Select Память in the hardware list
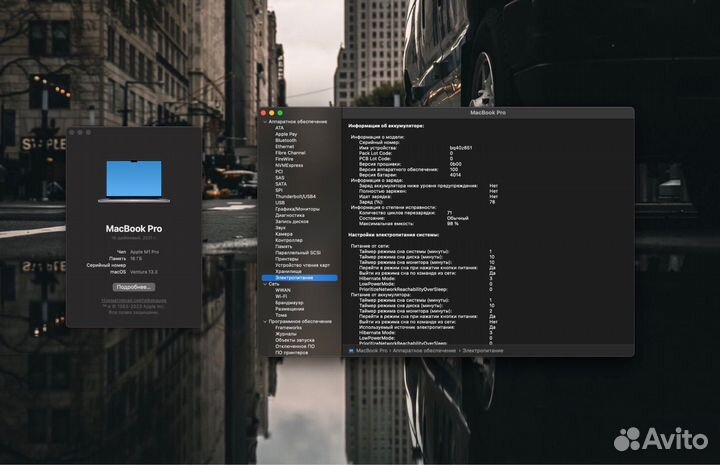This screenshot has width=720, height=465. (x=283, y=246)
